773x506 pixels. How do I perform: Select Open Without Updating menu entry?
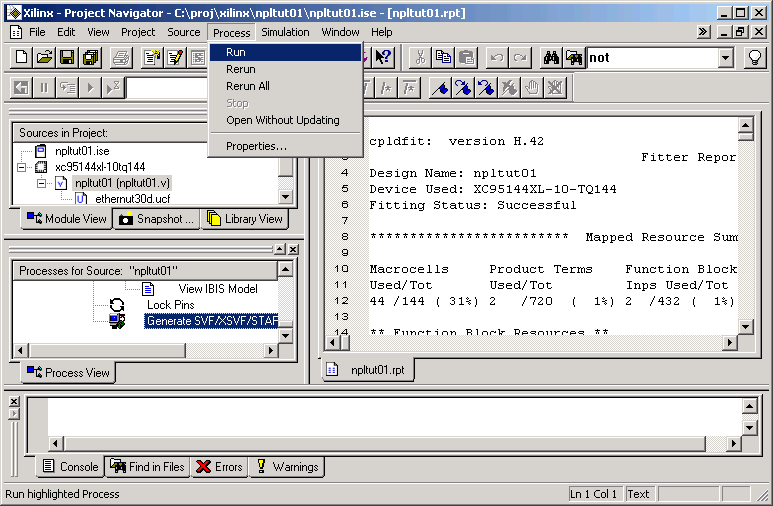pyautogui.click(x=285, y=120)
